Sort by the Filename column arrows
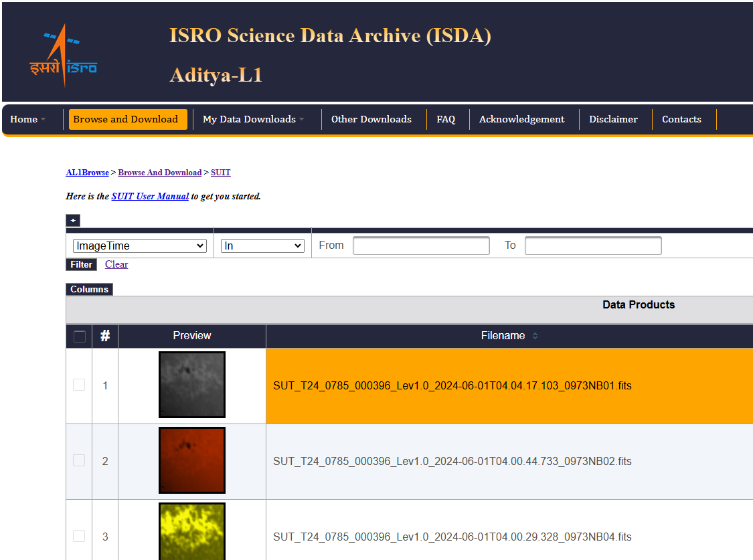 pyautogui.click(x=535, y=336)
